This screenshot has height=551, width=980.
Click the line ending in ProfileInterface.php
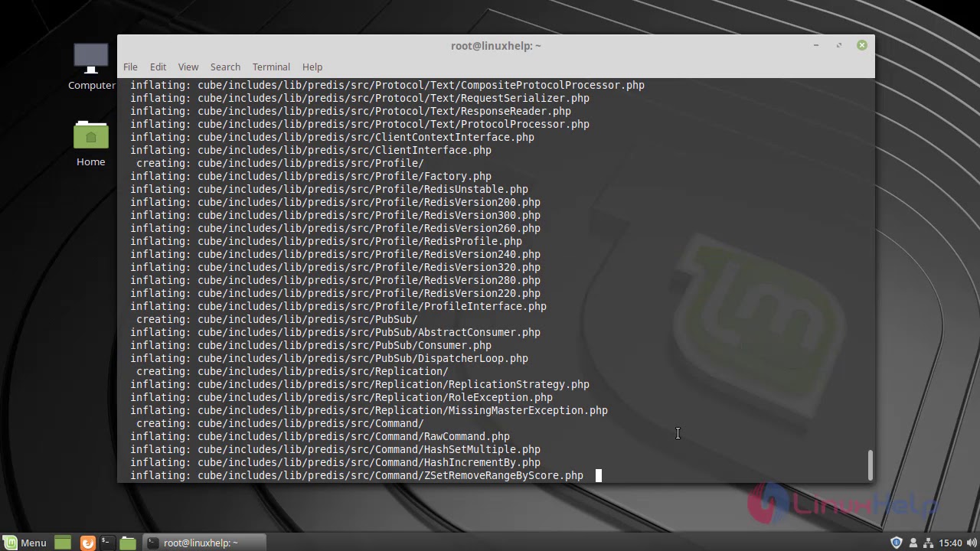pyautogui.click(x=338, y=306)
